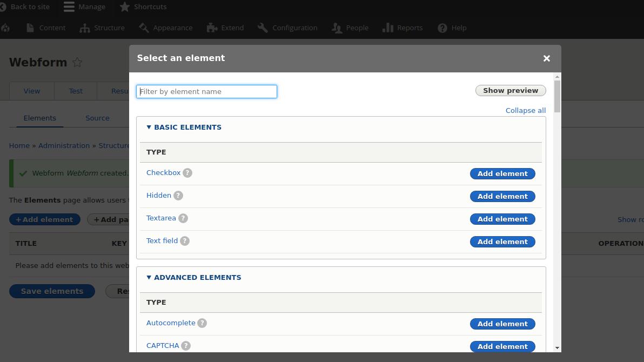Click the help icon next to Checkbox

point(187,173)
